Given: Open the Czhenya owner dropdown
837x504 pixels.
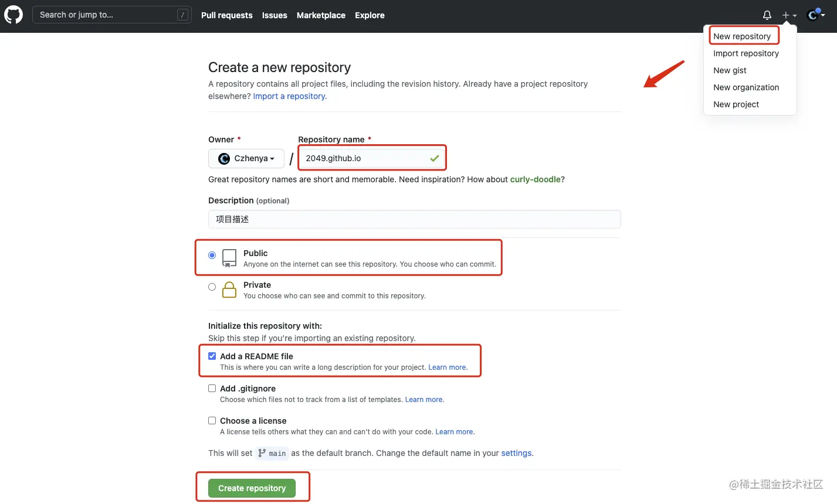Looking at the screenshot, I should [x=246, y=158].
